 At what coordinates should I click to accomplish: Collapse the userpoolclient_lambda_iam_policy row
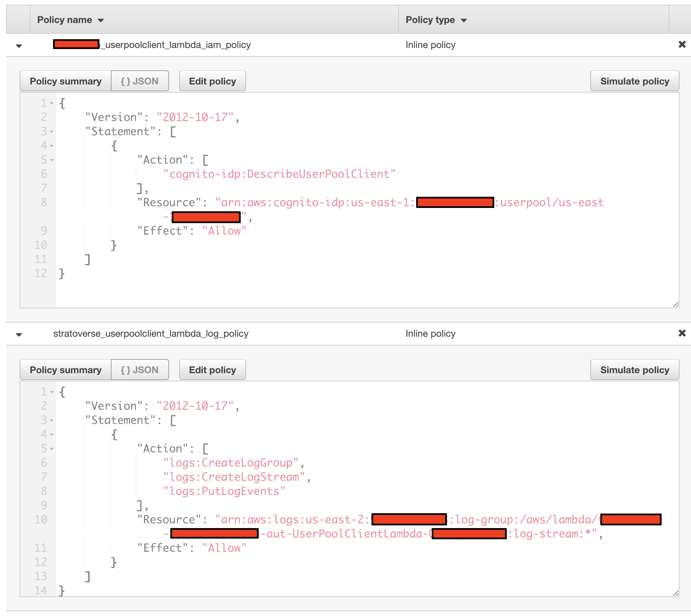coord(19,46)
